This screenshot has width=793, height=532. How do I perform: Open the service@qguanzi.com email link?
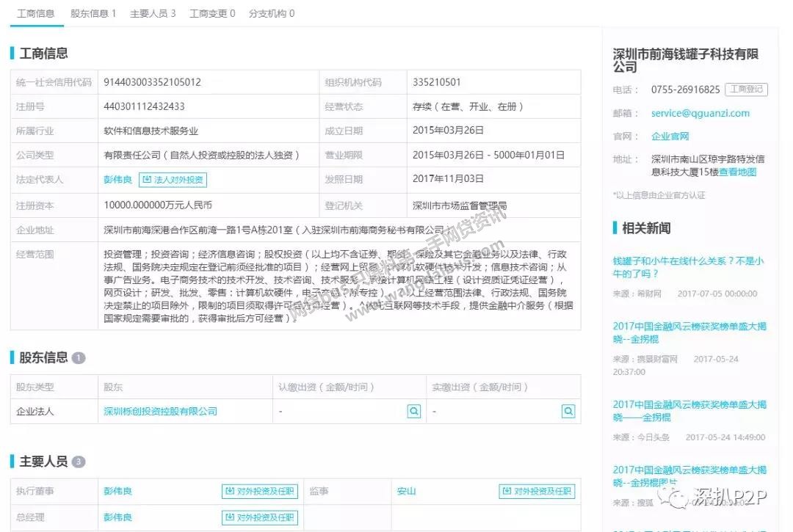(700, 113)
